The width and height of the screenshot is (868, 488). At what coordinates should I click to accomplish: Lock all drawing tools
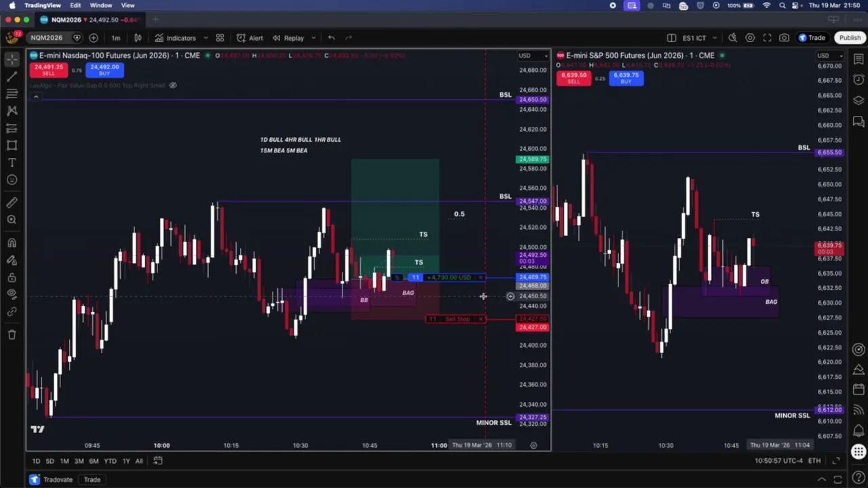[x=12, y=277]
